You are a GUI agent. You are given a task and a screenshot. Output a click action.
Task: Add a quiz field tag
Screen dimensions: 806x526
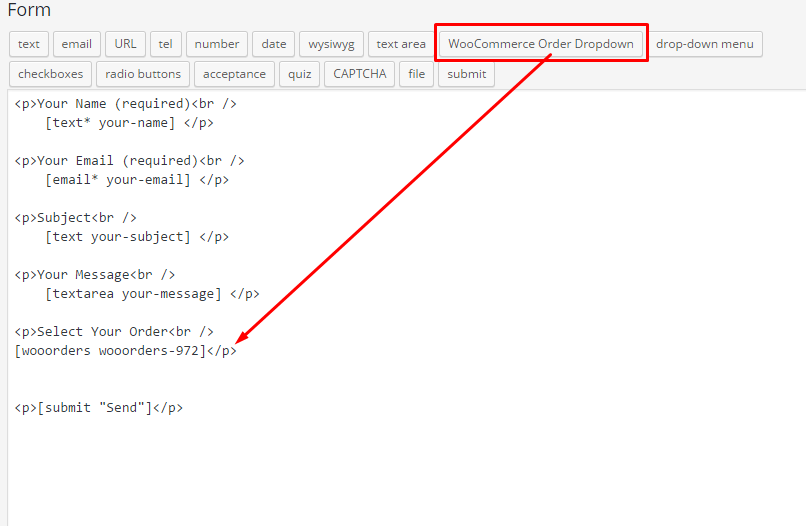pyautogui.click(x=300, y=74)
